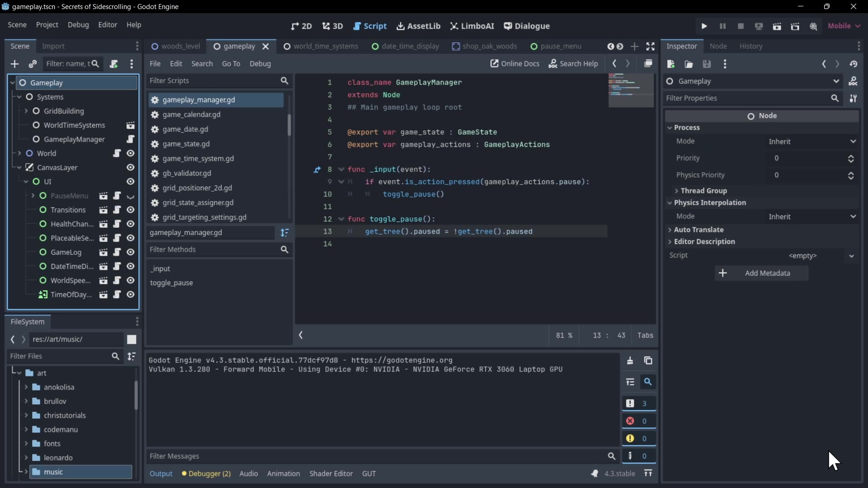Click Add Metadata in the Inspector

(x=761, y=273)
